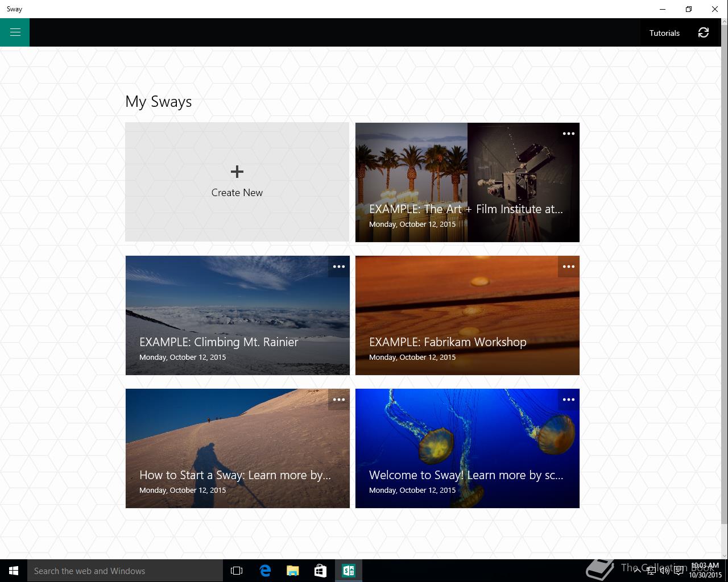Open the Windows Store taskbar icon

click(321, 571)
